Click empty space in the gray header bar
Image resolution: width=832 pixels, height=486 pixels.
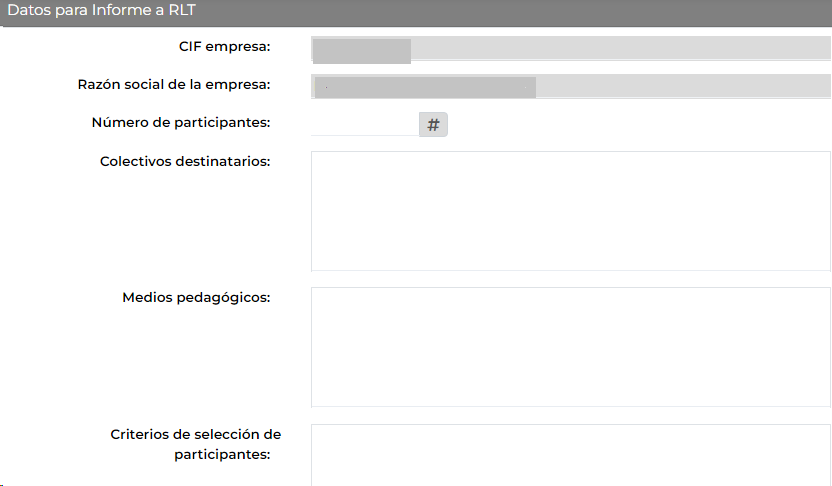[x=509, y=12]
